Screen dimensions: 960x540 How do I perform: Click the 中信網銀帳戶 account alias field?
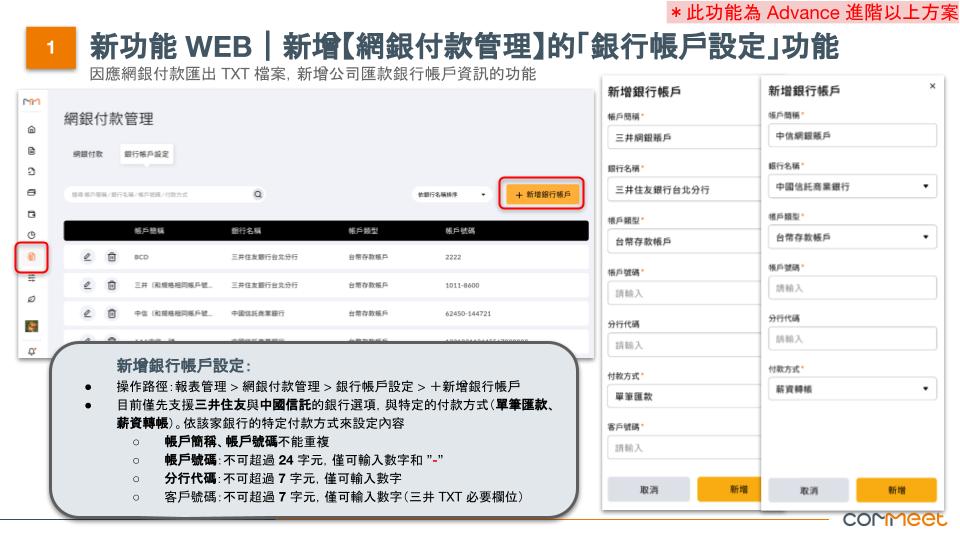pos(852,135)
